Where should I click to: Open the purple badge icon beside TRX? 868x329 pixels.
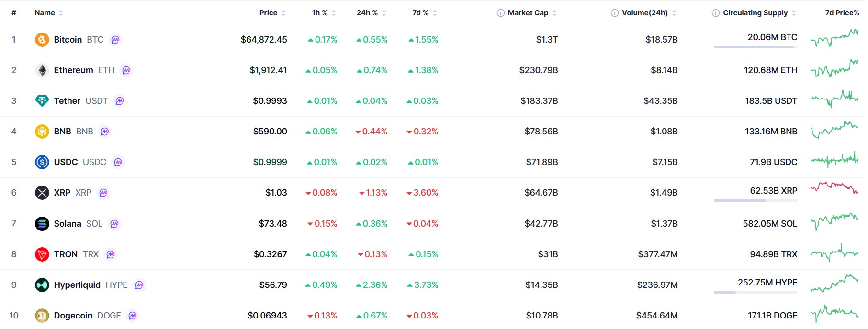111,254
